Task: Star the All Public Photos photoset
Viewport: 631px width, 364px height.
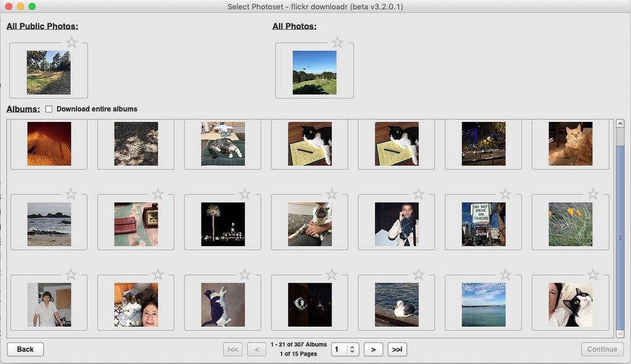Action: (71, 42)
